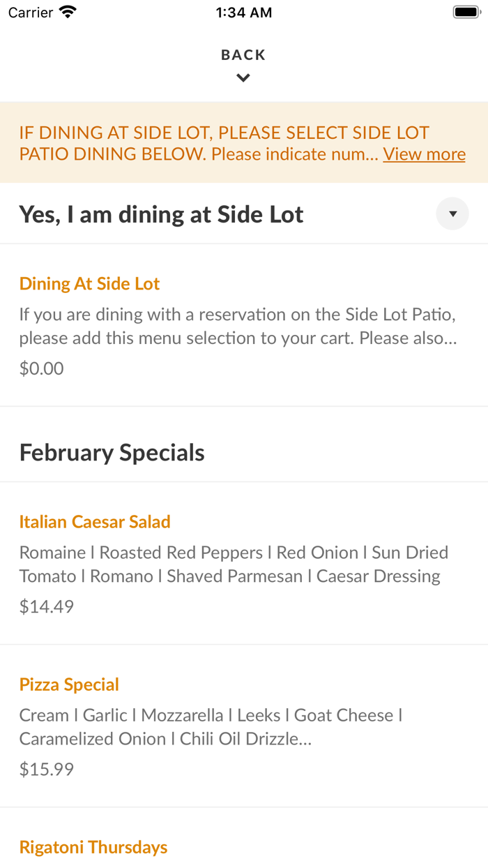
Task: Tap the $14.49 price
Action: point(46,606)
